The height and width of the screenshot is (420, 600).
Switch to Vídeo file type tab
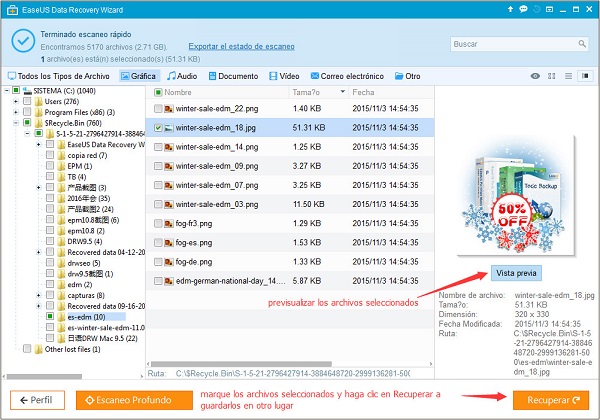[283, 76]
